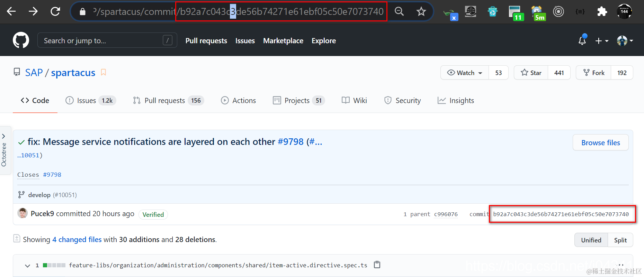
Task: Click the green check status icon on commit
Action: pyautogui.click(x=21, y=142)
